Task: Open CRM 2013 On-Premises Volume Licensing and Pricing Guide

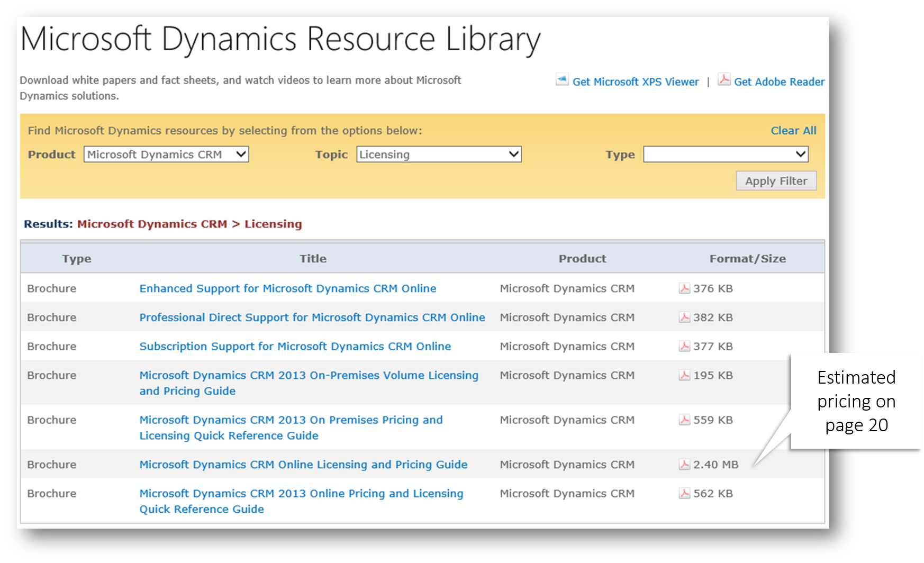Action: pos(309,383)
